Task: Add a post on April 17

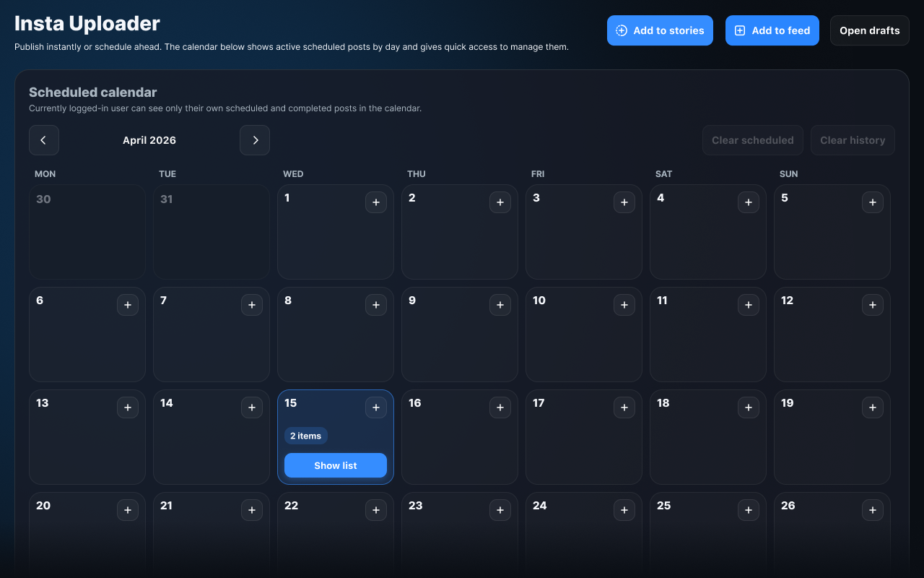Action: pos(624,407)
